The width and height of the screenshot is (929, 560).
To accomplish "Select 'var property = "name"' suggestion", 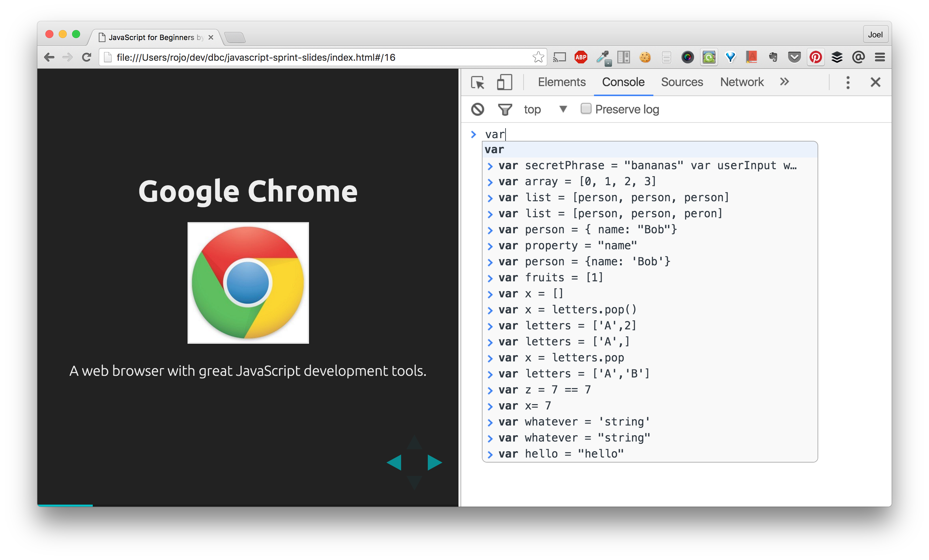I will [650, 246].
